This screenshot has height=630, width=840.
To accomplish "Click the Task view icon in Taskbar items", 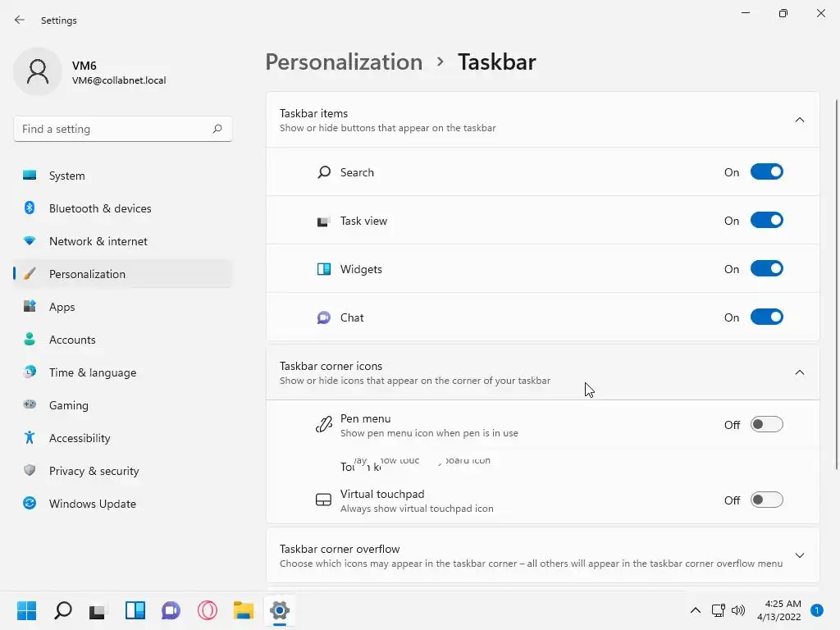I will point(323,221).
